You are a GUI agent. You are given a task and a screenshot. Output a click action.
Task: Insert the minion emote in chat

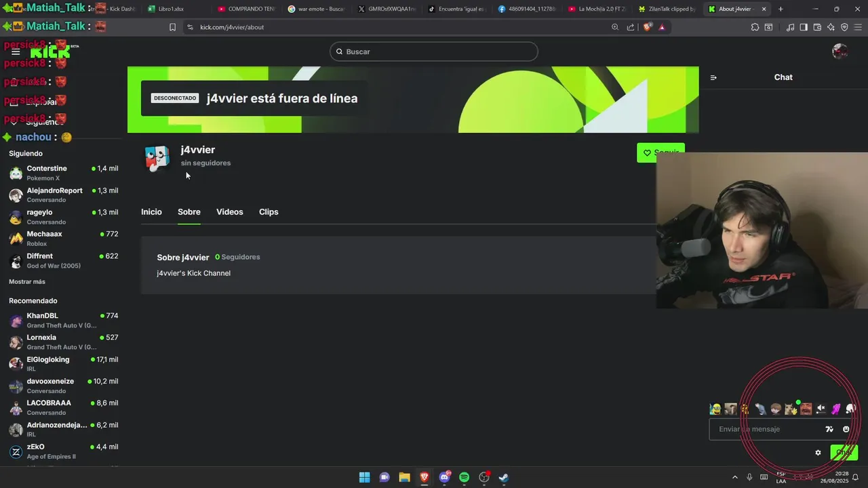[715, 409]
